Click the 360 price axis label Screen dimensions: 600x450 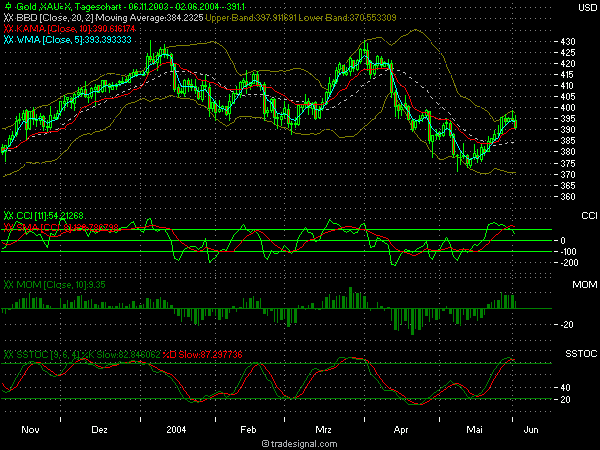tap(568, 197)
